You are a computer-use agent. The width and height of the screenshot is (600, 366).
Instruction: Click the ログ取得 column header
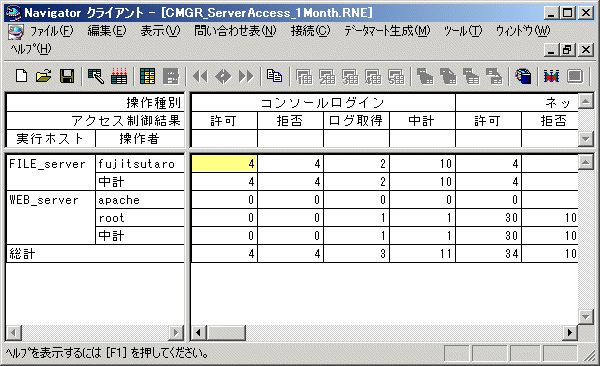(356, 121)
